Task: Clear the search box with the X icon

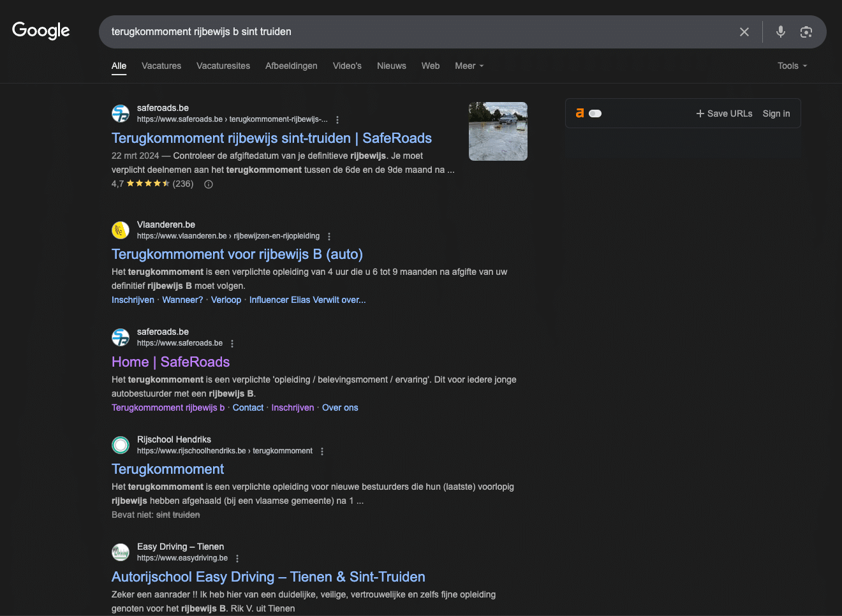Action: coord(744,32)
